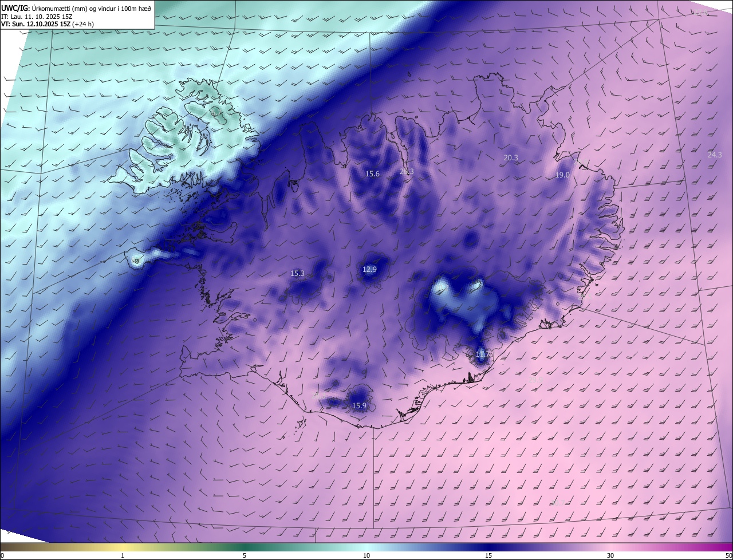This screenshot has height=560, width=733.
Task: Click the 10 tick on the colour scale
Action: click(x=366, y=555)
